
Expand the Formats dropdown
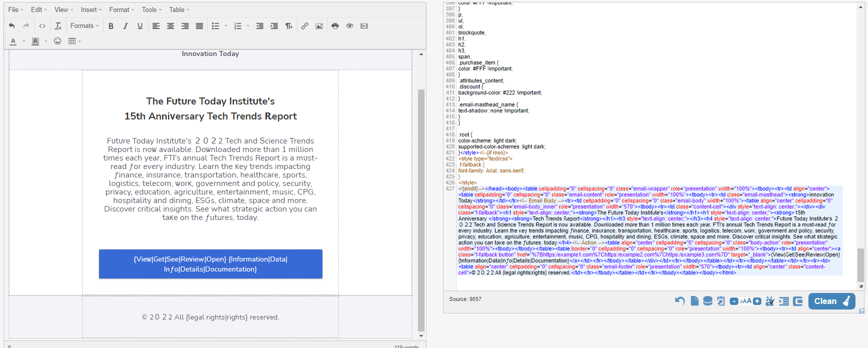pos(84,26)
